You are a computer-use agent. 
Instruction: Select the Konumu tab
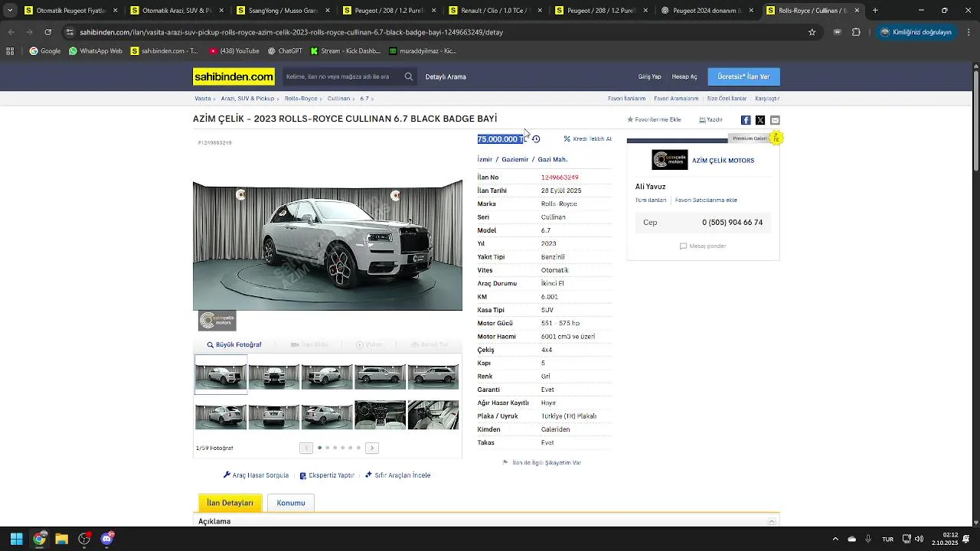(291, 503)
